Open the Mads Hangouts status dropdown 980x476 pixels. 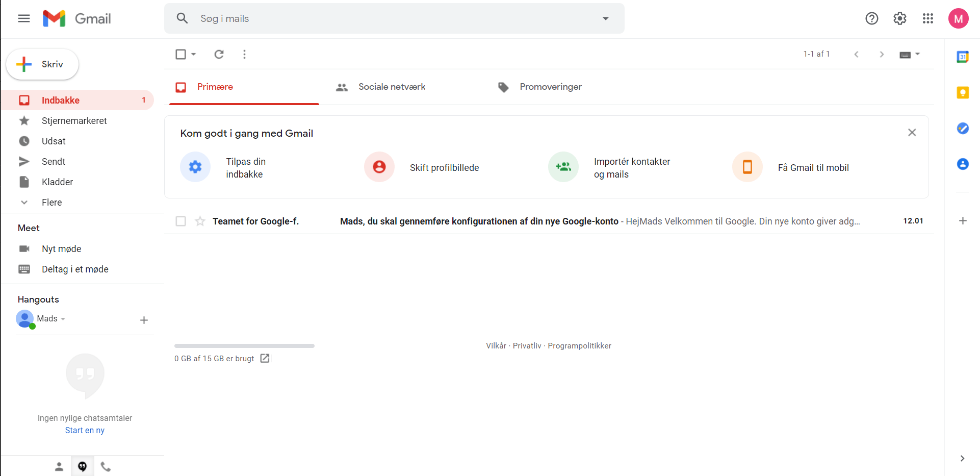[x=63, y=319]
